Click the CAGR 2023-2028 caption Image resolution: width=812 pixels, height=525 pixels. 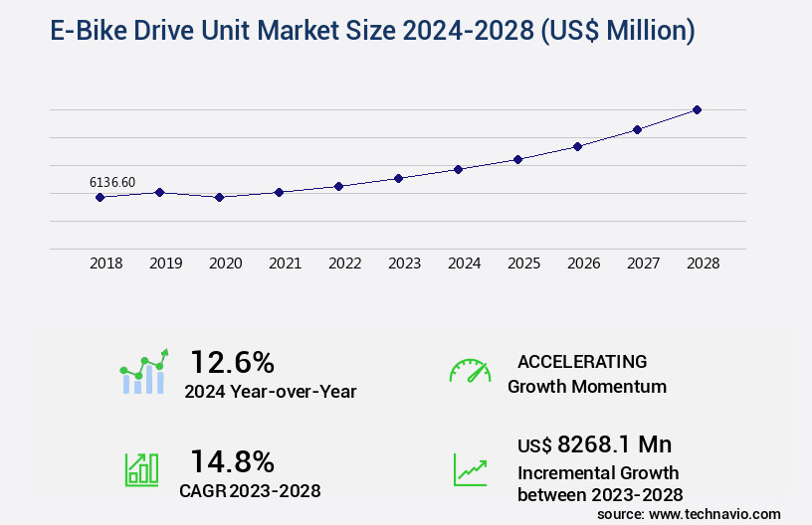(x=252, y=490)
